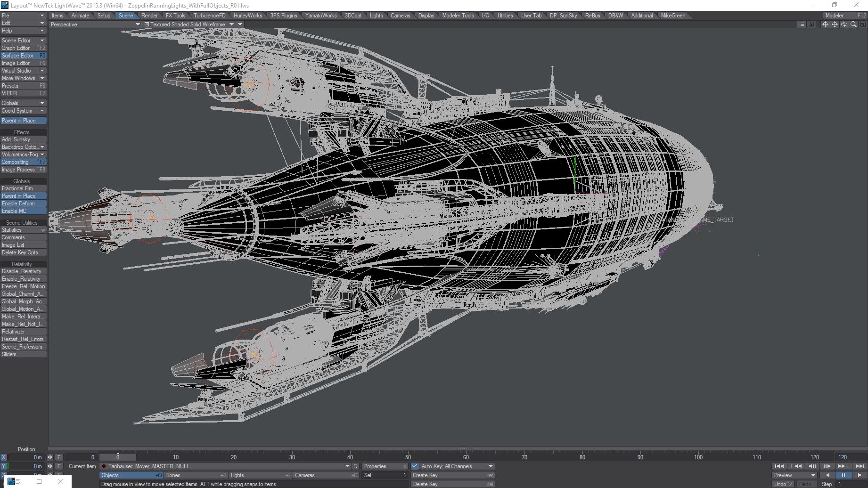Jump to the last frame
Viewport: 868px width, 488px height.
pyautogui.click(x=860, y=466)
